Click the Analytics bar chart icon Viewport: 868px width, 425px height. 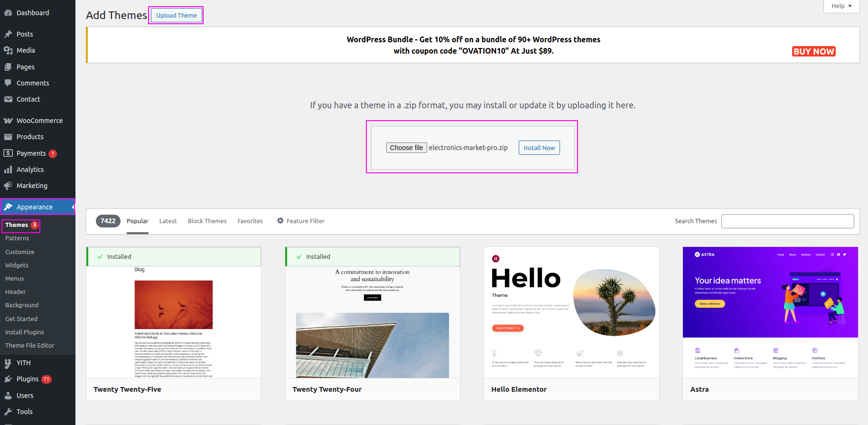pyautogui.click(x=8, y=170)
